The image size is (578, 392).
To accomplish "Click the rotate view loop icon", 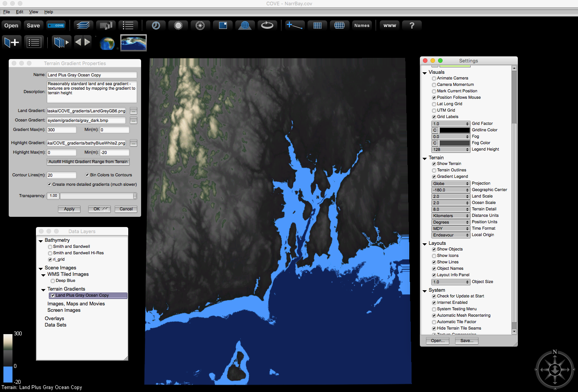I will (x=267, y=25).
